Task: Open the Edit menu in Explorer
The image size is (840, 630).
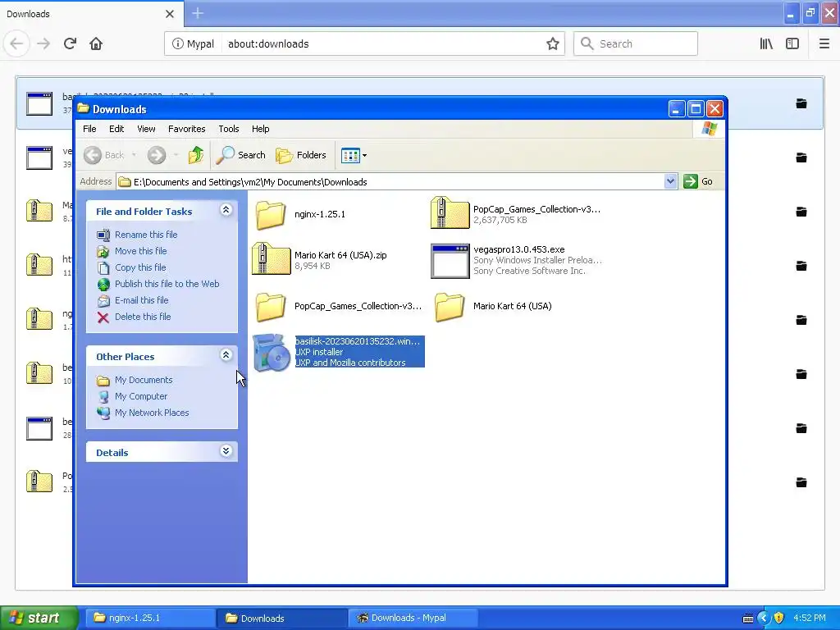Action: pos(116,129)
